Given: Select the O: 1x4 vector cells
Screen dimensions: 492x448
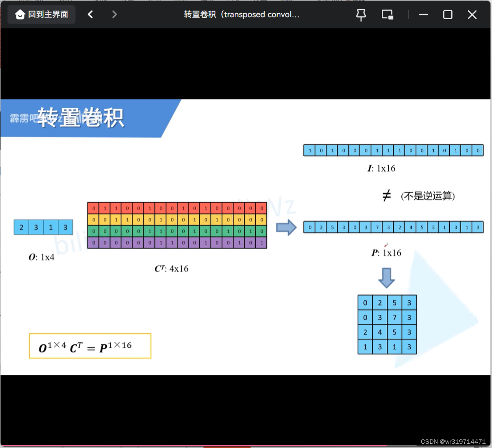Looking at the screenshot, I should pos(43,227).
